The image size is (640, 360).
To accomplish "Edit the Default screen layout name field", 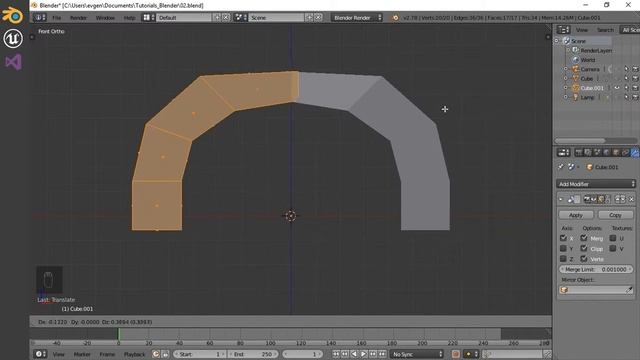I will pos(184,18).
